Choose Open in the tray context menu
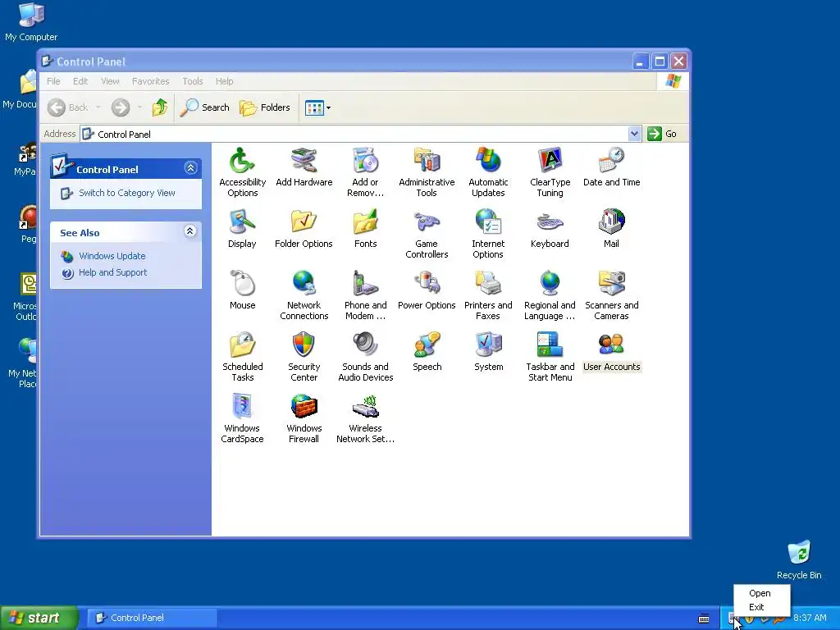 760,594
